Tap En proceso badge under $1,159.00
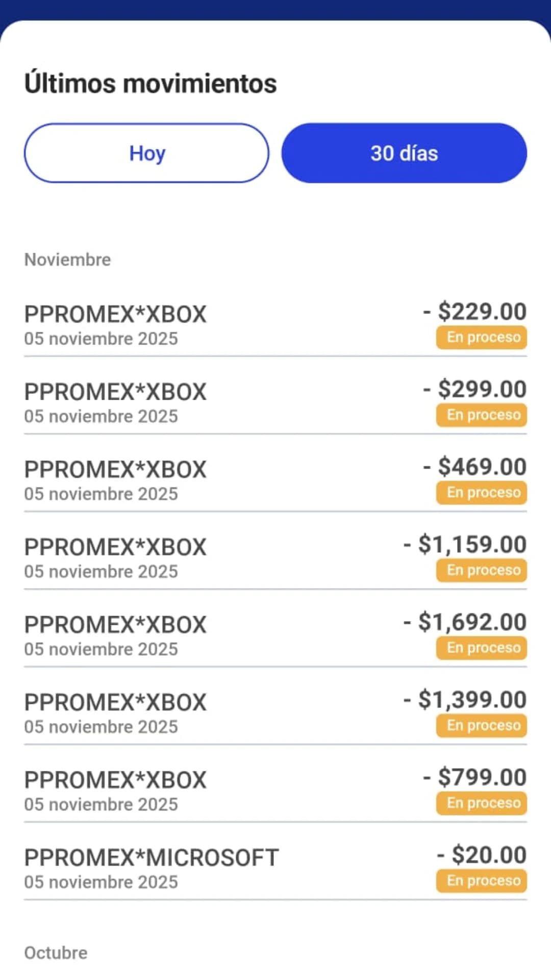Image resolution: width=551 pixels, height=980 pixels. click(481, 570)
